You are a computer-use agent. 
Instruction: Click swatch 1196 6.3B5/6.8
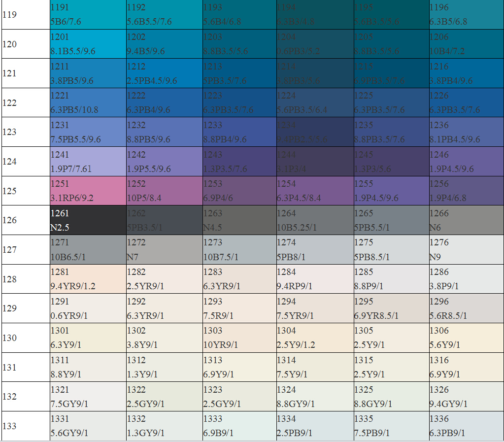click(467, 14)
